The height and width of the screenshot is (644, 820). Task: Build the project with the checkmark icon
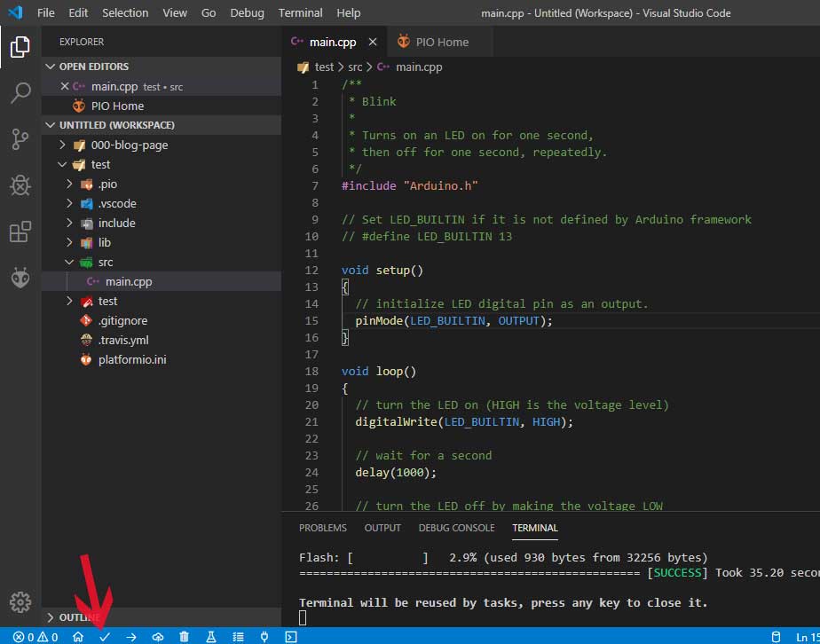pyautogui.click(x=104, y=636)
